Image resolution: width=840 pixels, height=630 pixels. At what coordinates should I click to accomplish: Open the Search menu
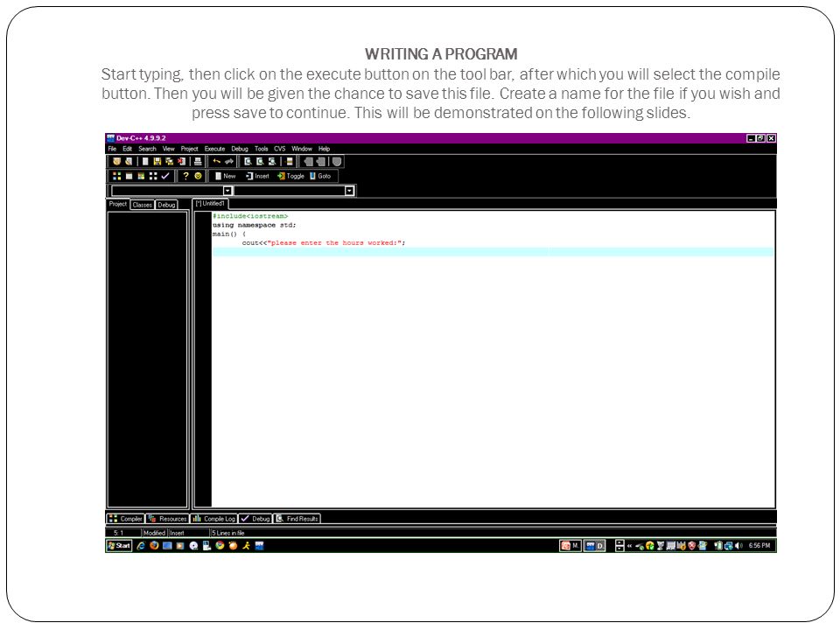click(147, 149)
